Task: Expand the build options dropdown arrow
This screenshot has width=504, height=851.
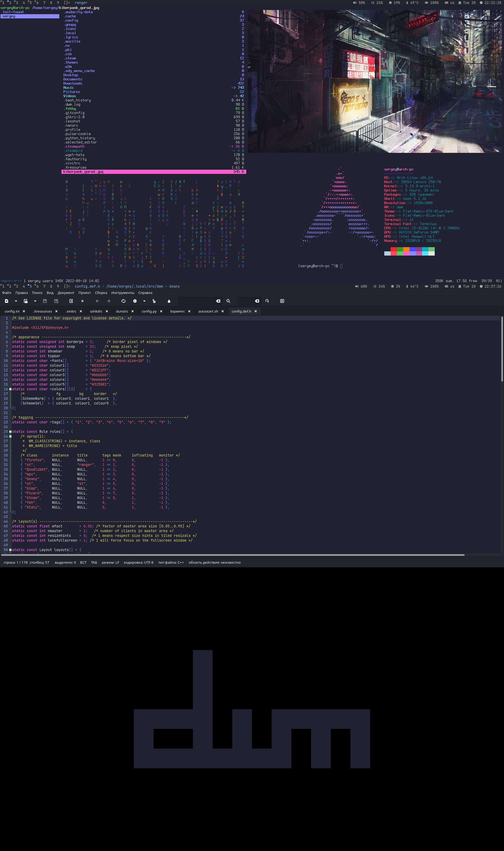Action: pyautogui.click(x=144, y=301)
